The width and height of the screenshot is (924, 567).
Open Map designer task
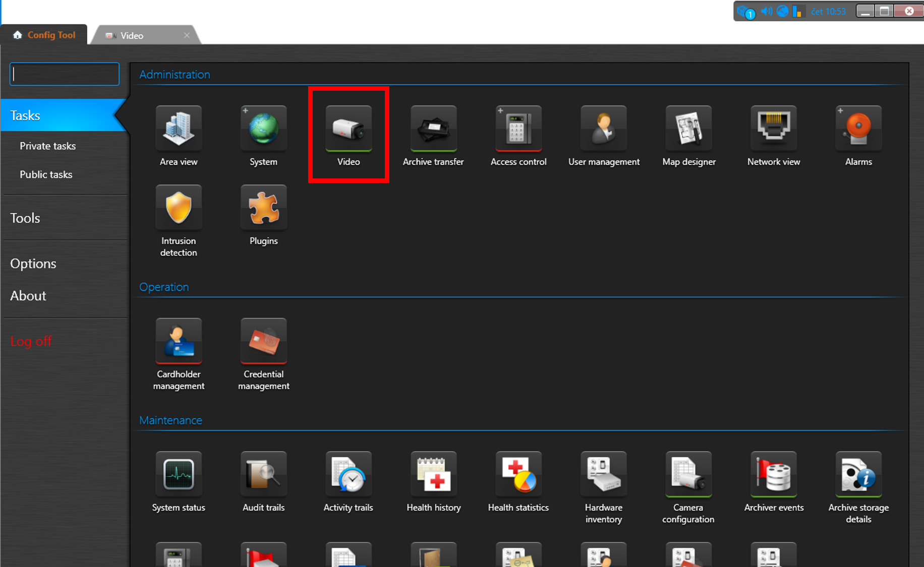point(688,129)
